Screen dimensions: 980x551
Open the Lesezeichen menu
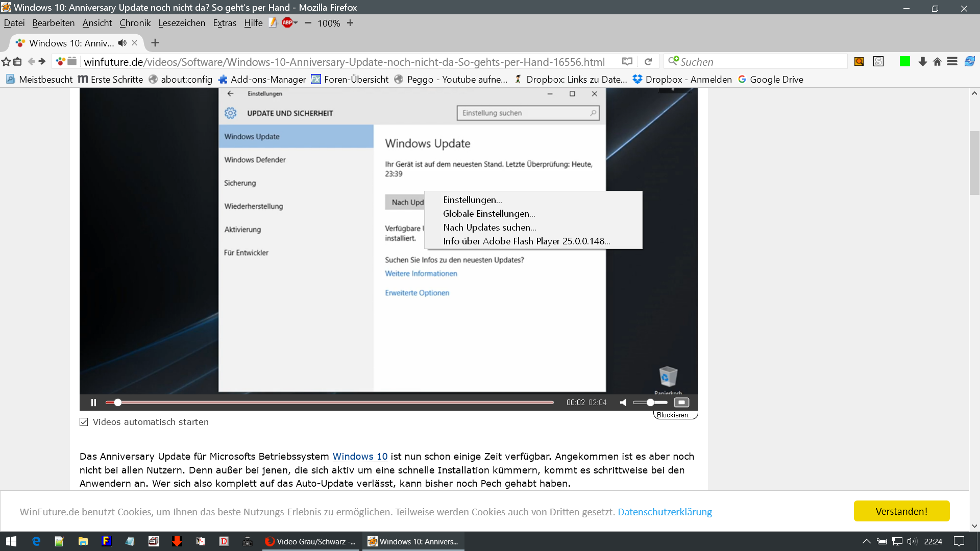[182, 23]
